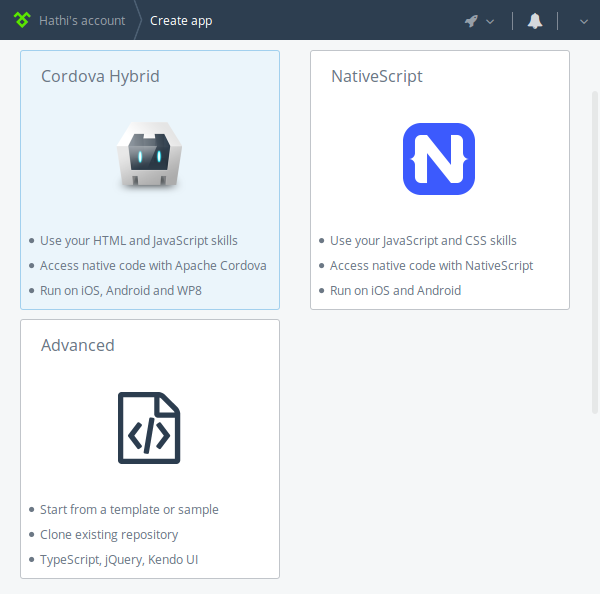Select the NativeScript title
This screenshot has width=600, height=594.
(x=377, y=76)
